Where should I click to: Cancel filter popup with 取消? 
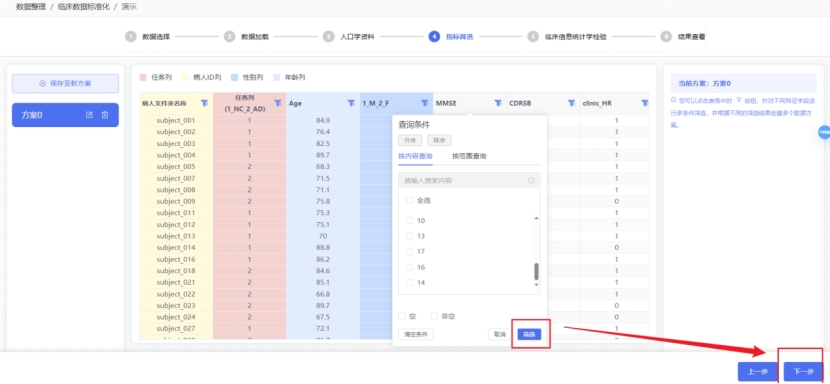tap(500, 334)
